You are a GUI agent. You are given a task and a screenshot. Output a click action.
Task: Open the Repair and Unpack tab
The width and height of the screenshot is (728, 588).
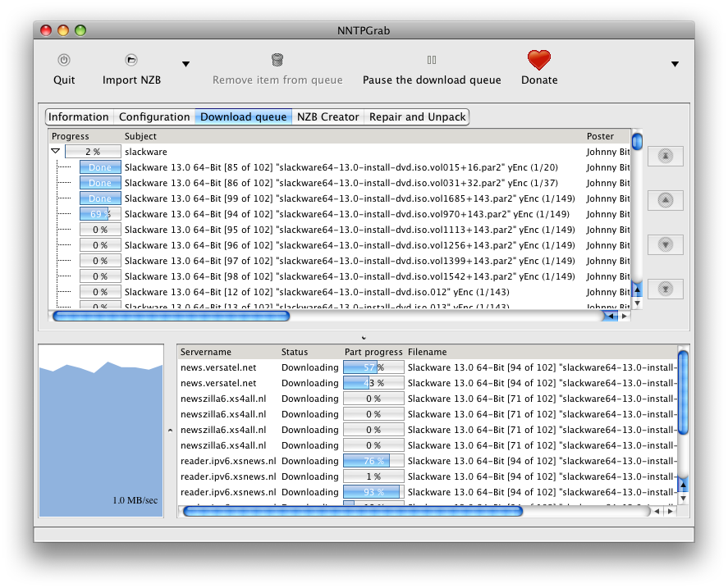(x=417, y=116)
